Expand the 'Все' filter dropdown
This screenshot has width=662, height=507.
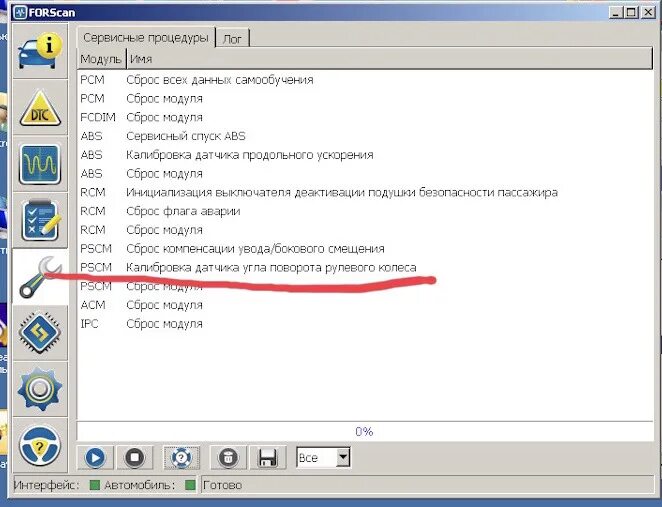click(343, 457)
